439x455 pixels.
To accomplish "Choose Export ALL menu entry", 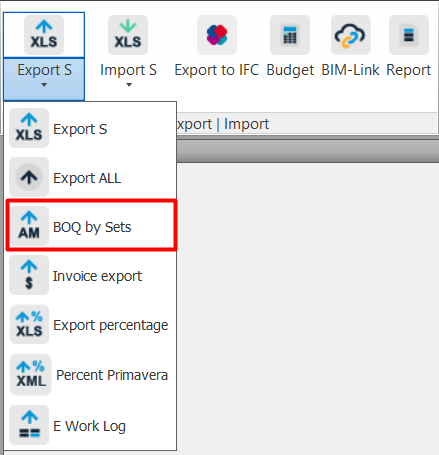I will pyautogui.click(x=91, y=177).
